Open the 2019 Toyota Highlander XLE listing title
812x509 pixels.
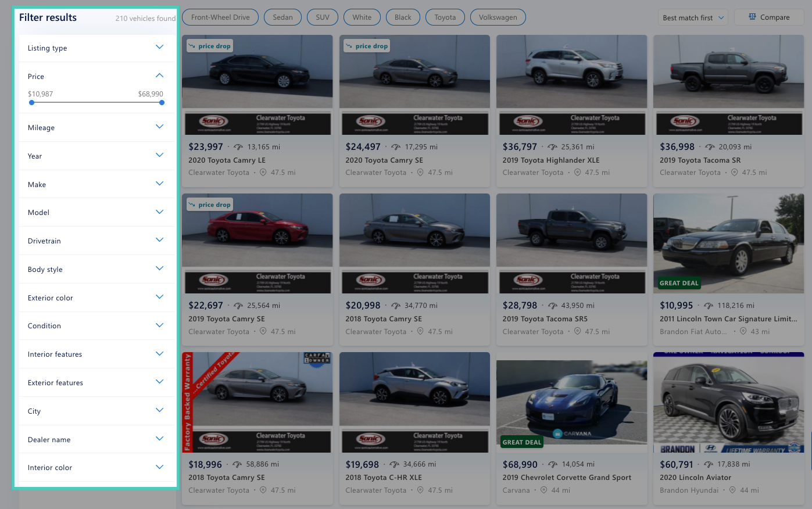(551, 160)
